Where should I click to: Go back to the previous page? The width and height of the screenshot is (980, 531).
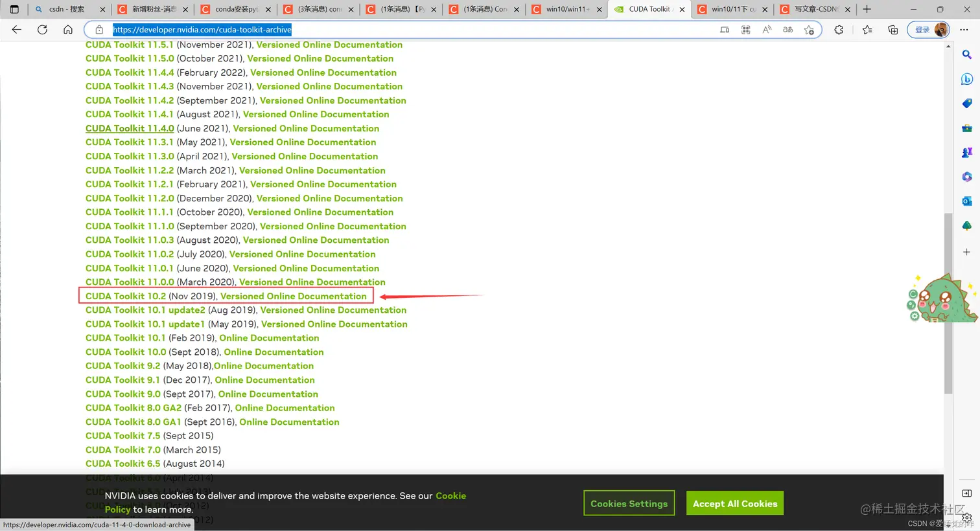[x=17, y=30]
